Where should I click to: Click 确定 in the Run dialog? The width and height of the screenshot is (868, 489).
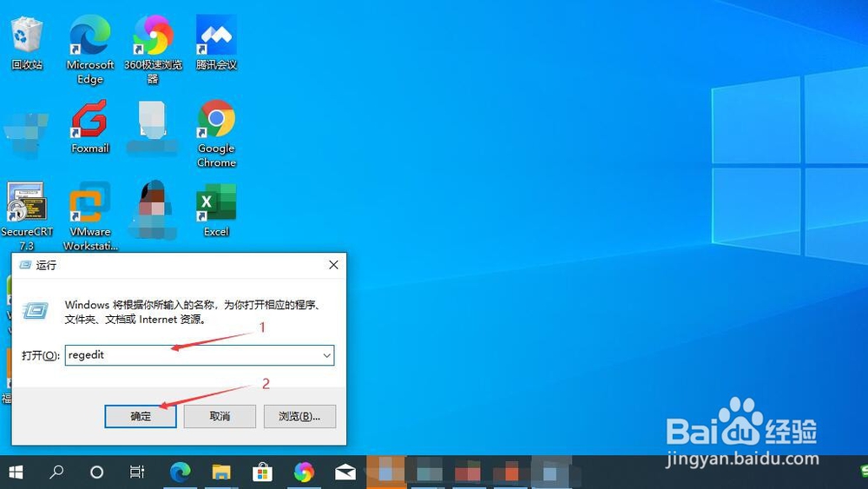click(141, 416)
